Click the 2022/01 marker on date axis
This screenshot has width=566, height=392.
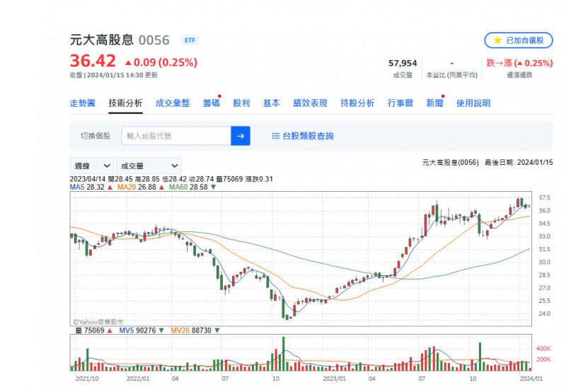tap(138, 379)
